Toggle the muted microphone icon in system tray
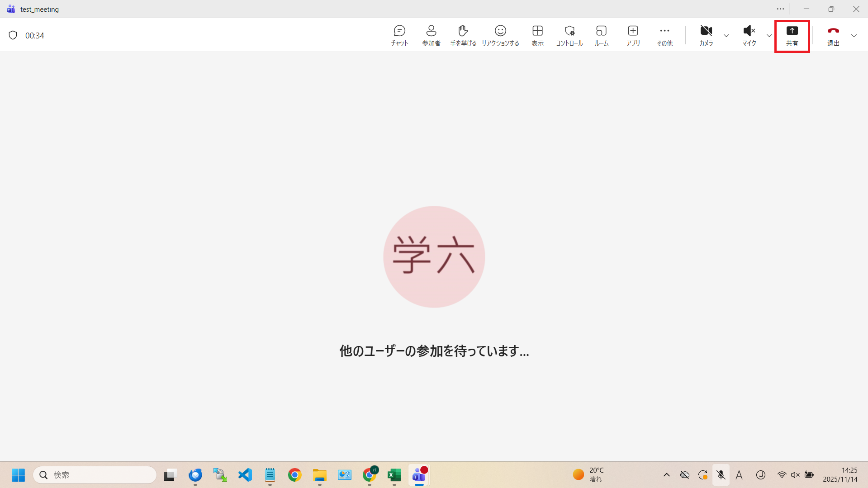This screenshot has width=868, height=488. point(721,475)
